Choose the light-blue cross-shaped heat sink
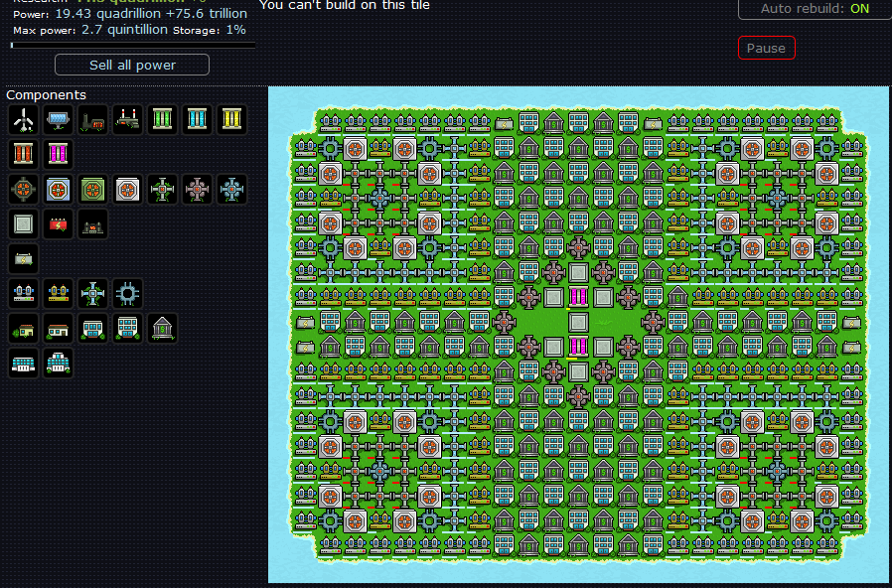 231,190
